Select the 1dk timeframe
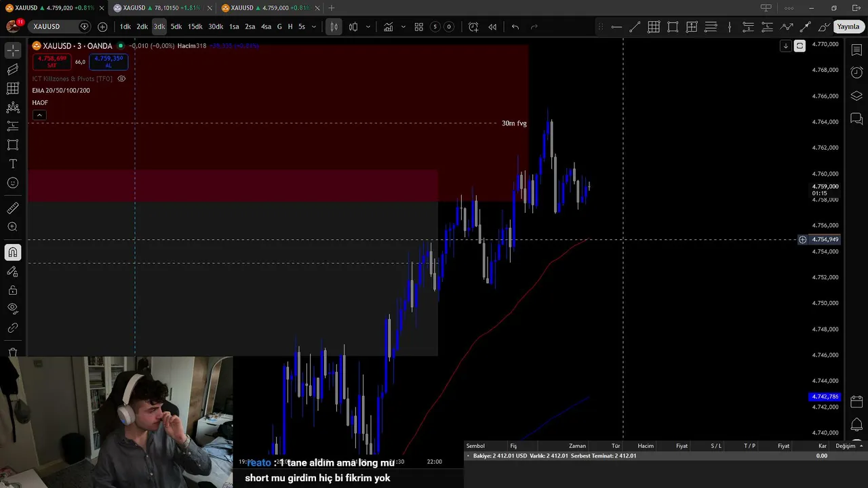The width and height of the screenshot is (868, 488). tap(125, 26)
